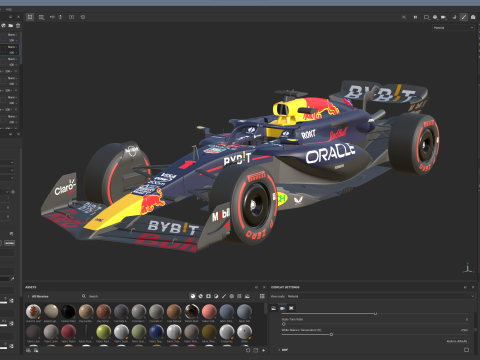The height and width of the screenshot is (360, 480).
Task: Click the camera icon in the top right toolbar
Action: click(x=444, y=17)
